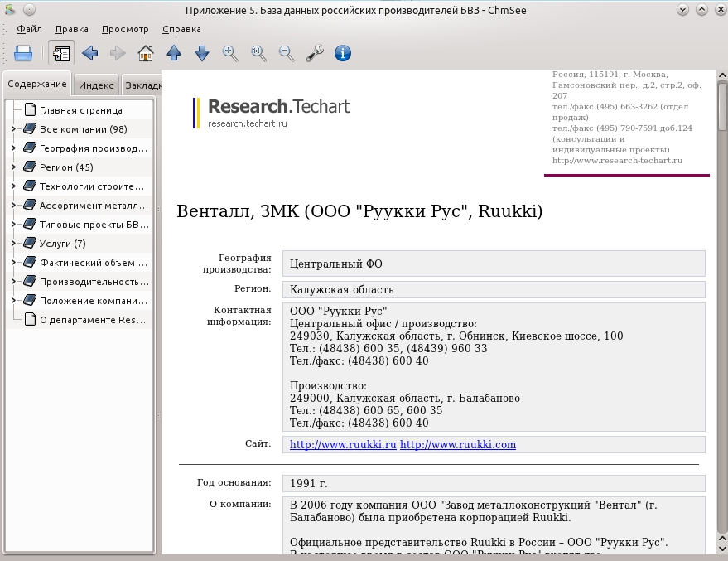Select the Услуги (7) book icon
728x561 pixels.
(29, 243)
